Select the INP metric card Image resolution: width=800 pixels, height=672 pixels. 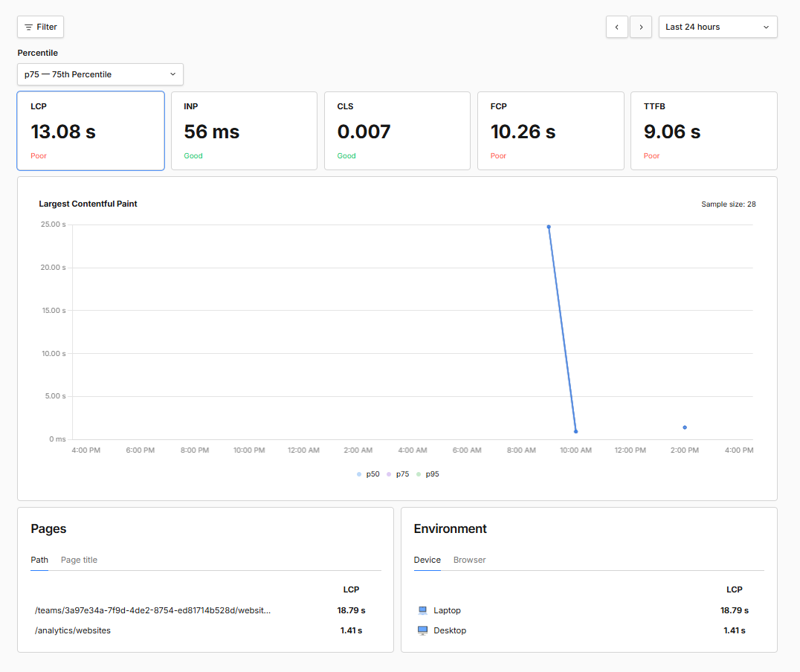tap(244, 131)
